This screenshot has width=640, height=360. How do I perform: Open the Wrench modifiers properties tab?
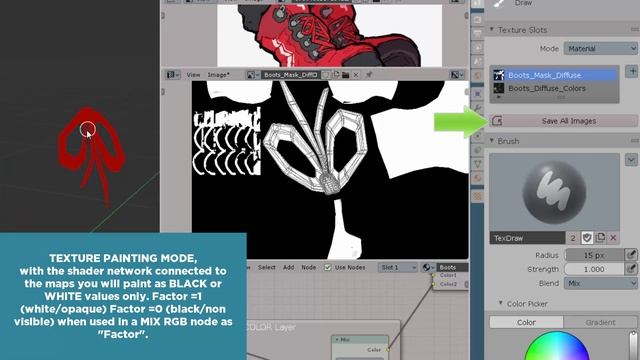(x=478, y=108)
